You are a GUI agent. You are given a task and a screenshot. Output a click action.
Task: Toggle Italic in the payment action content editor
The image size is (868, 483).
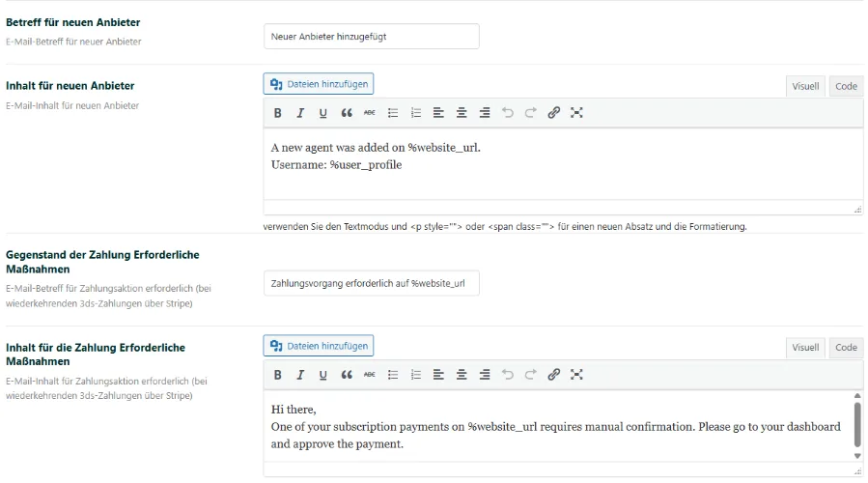point(300,375)
